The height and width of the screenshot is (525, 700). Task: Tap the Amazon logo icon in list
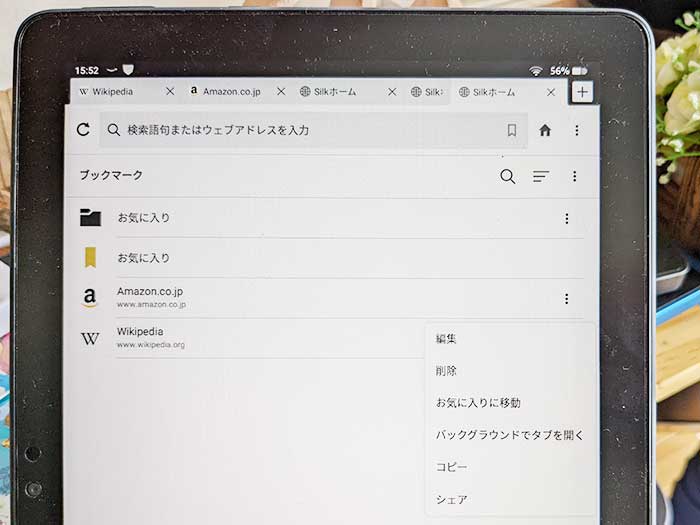pyautogui.click(x=90, y=298)
